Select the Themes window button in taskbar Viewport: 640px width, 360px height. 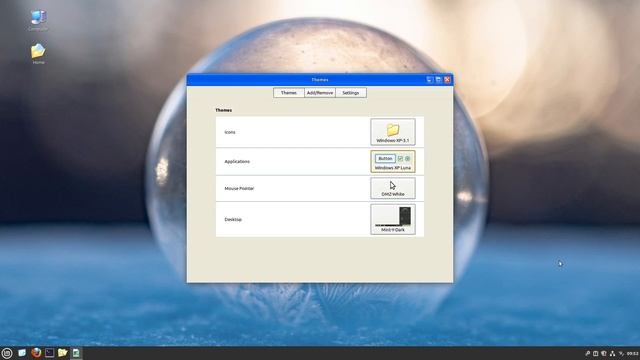(76, 353)
